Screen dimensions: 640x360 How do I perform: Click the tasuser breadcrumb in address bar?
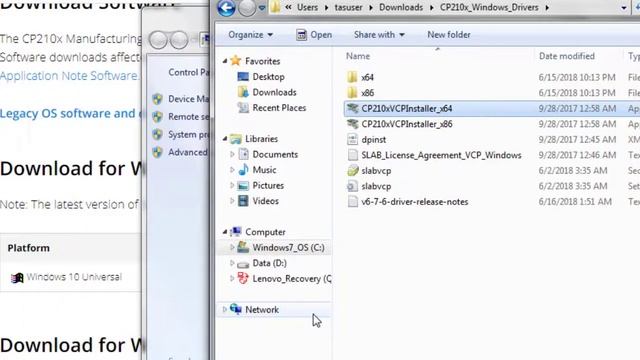pos(349,7)
